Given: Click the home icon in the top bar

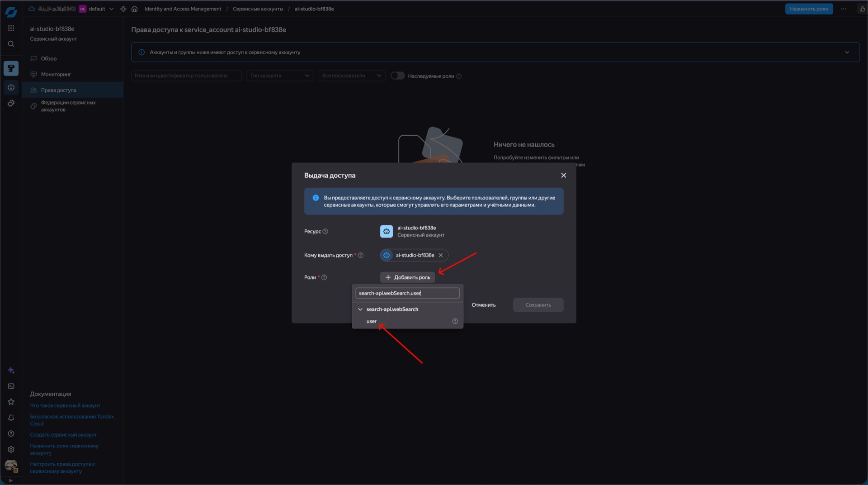Looking at the screenshot, I should tap(134, 9).
